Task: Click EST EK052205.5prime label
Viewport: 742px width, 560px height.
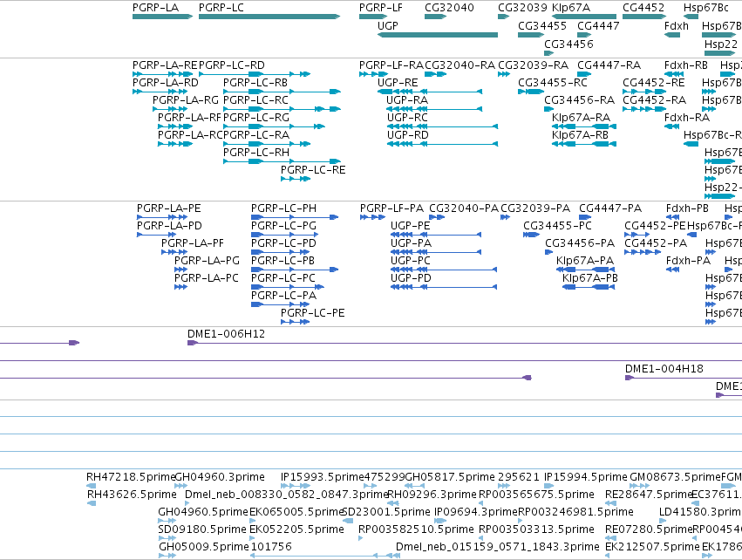Action: point(296,529)
